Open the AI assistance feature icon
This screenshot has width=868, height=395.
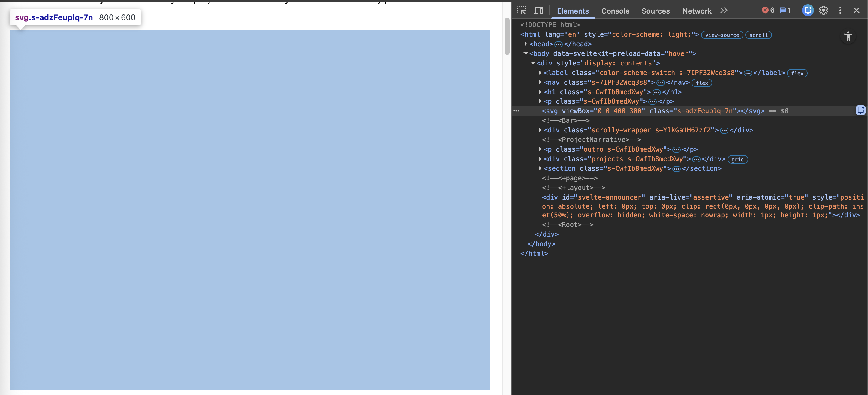coord(807,11)
